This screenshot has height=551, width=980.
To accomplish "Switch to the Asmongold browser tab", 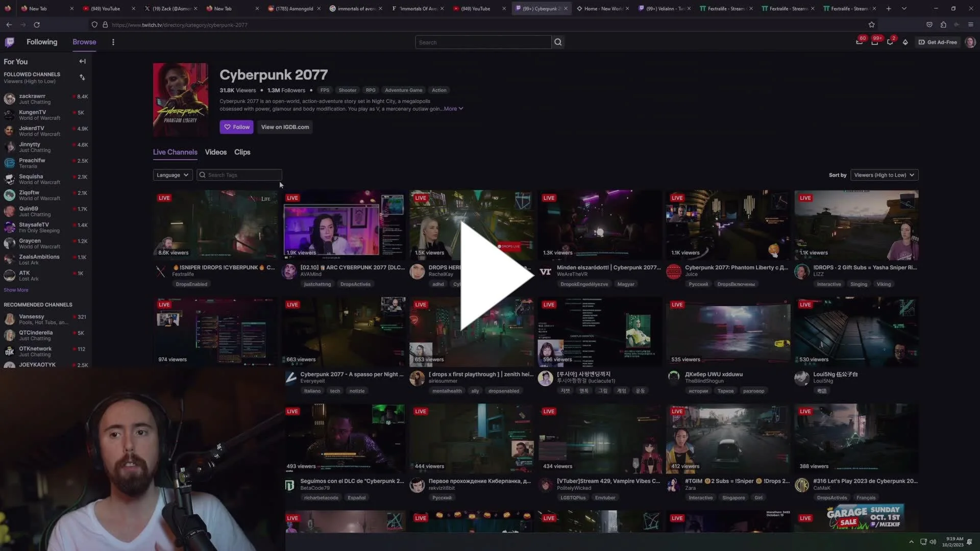I will tap(293, 9).
